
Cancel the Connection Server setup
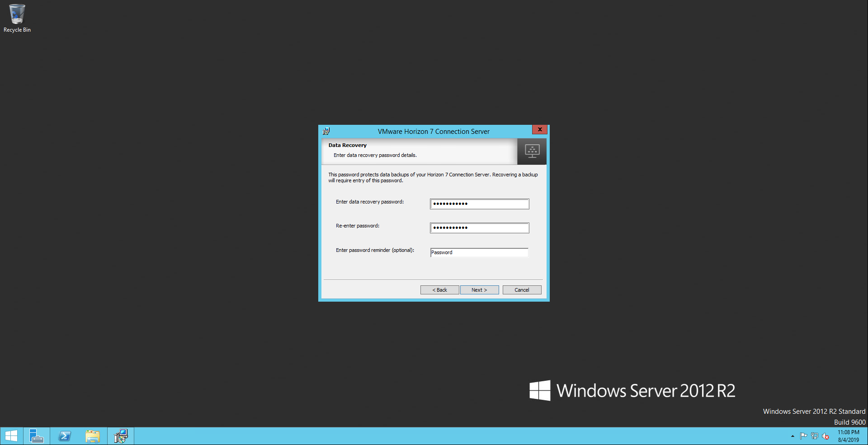[x=522, y=290]
